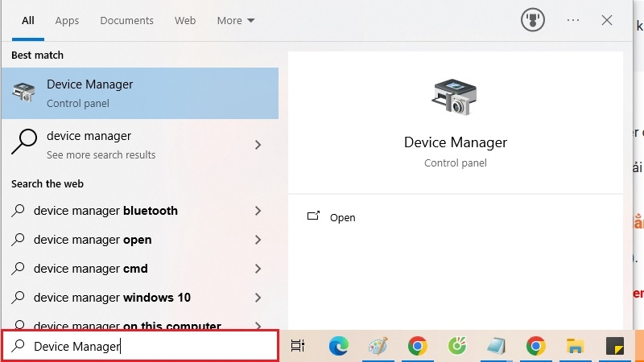Click the 'Search the web' heading

pos(47,184)
